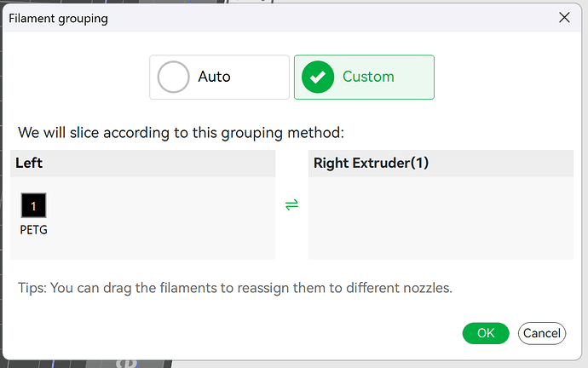Click the 'We will slice according' message
Viewport: 588px width, 368px height.
(x=181, y=133)
